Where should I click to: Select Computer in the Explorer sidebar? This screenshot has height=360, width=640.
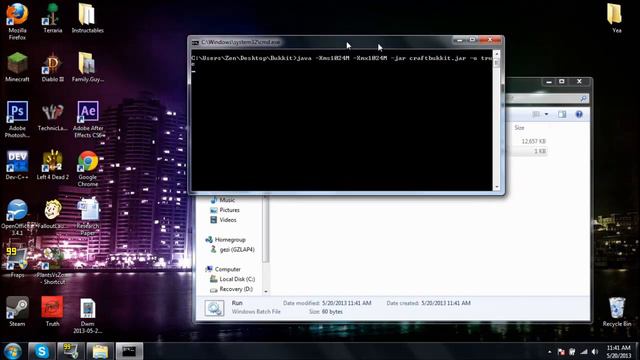[223, 269]
